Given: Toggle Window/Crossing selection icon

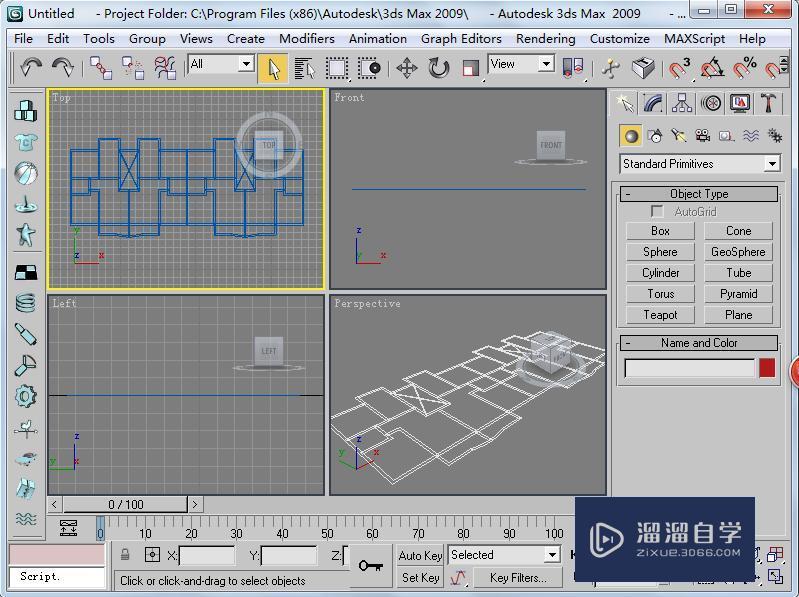Looking at the screenshot, I should 369,68.
